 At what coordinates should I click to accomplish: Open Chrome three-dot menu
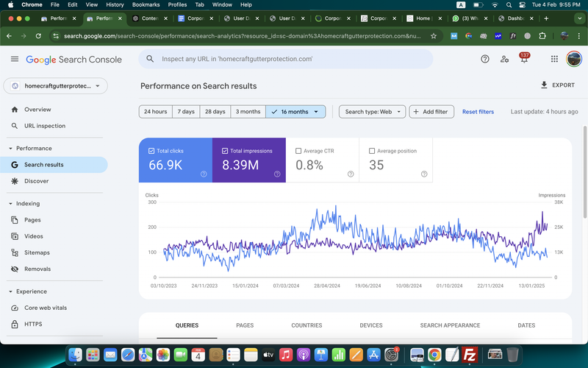(x=579, y=36)
